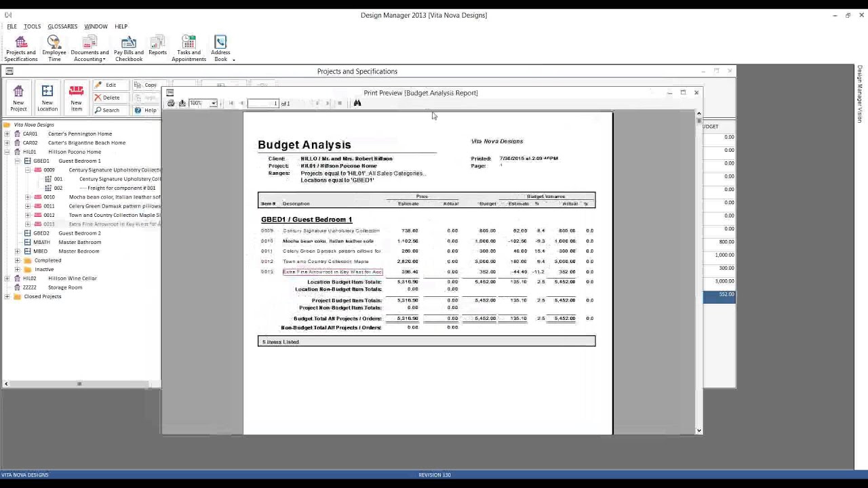The height and width of the screenshot is (488, 868).
Task: Click the Copy button
Action: (145, 85)
